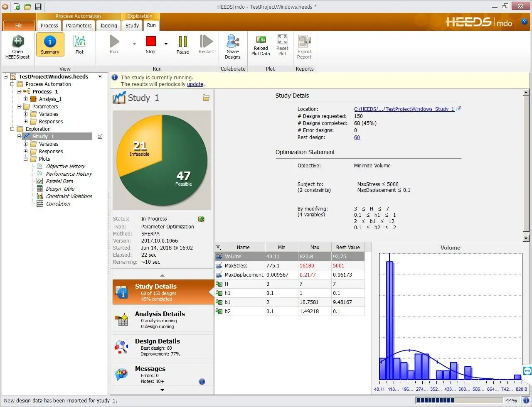Open the Design Table item
Image resolution: width=532 pixels, height=407 pixels.
[60, 189]
